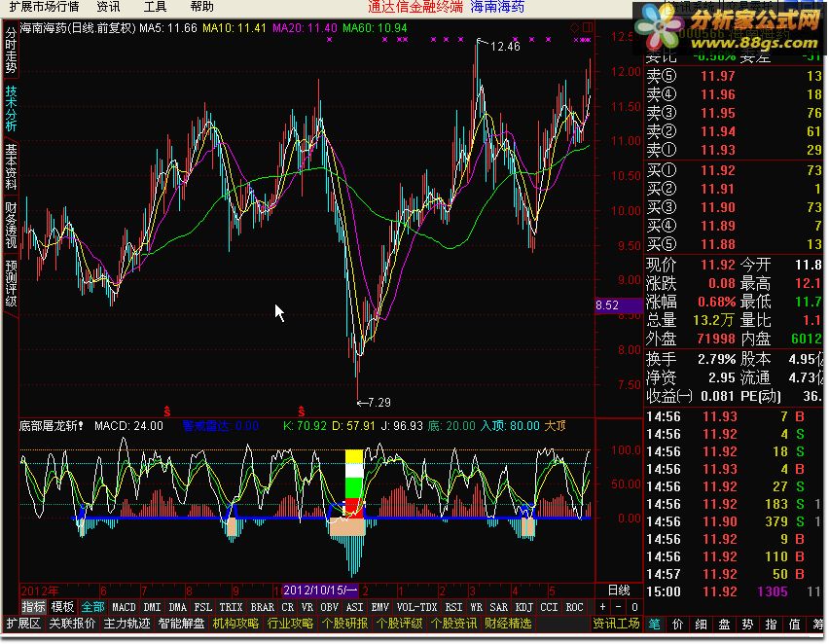Switch indicator to CCI

(x=550, y=607)
